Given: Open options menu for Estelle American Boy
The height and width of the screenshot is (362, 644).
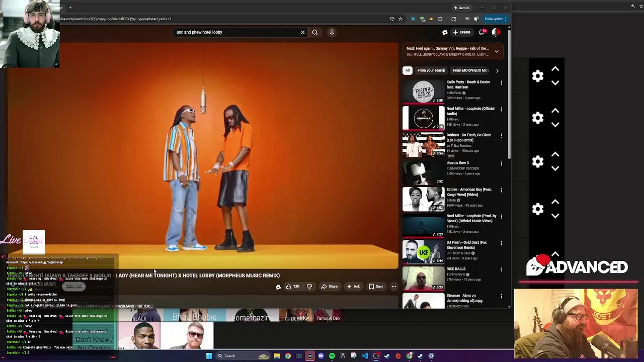Looking at the screenshot, I should point(501,190).
